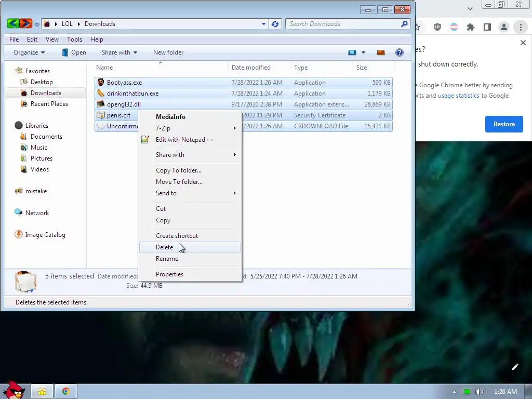Screen dimensions: 532x399
Task: Click the recent locations dropdown near nav arrows
Action: pyautogui.click(x=37, y=24)
